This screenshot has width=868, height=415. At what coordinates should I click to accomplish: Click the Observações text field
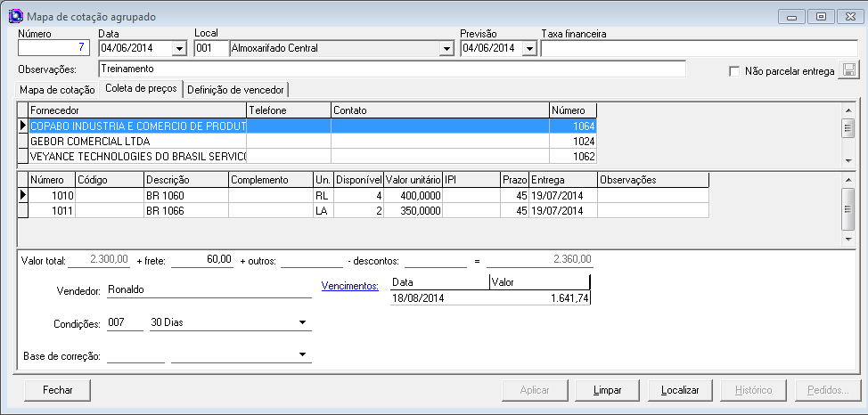point(392,69)
